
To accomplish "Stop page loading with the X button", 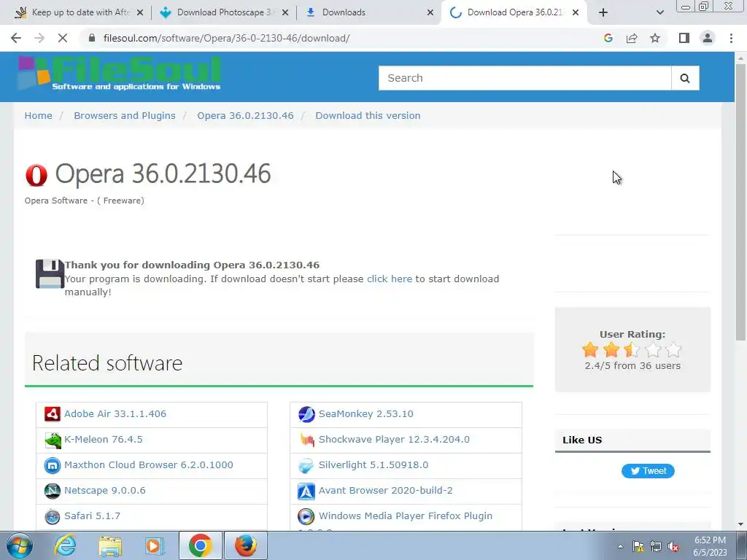I will click(63, 38).
